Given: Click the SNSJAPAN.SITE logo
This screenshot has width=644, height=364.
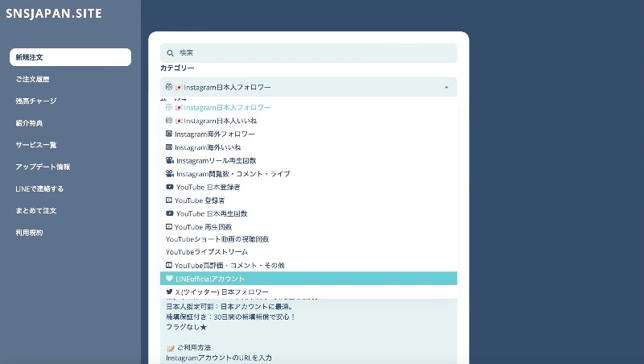Looking at the screenshot, I should coord(54,13).
